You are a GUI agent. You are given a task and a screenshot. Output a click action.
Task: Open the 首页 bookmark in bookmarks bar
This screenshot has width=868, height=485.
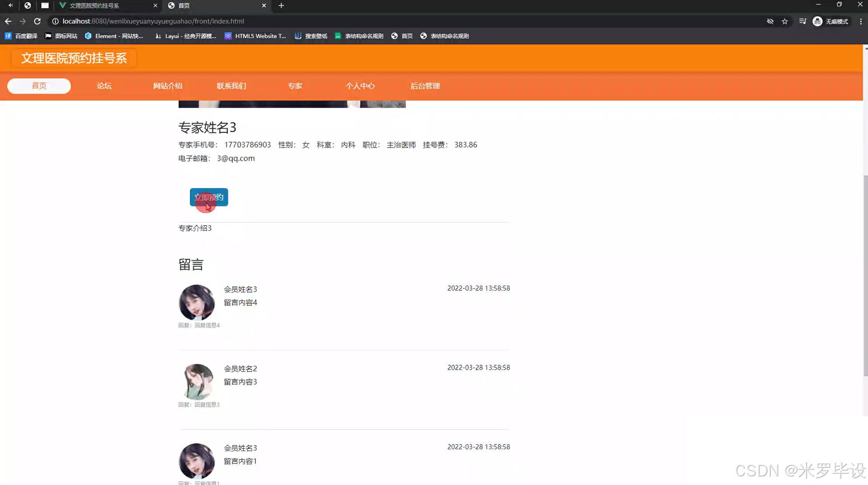tap(402, 36)
